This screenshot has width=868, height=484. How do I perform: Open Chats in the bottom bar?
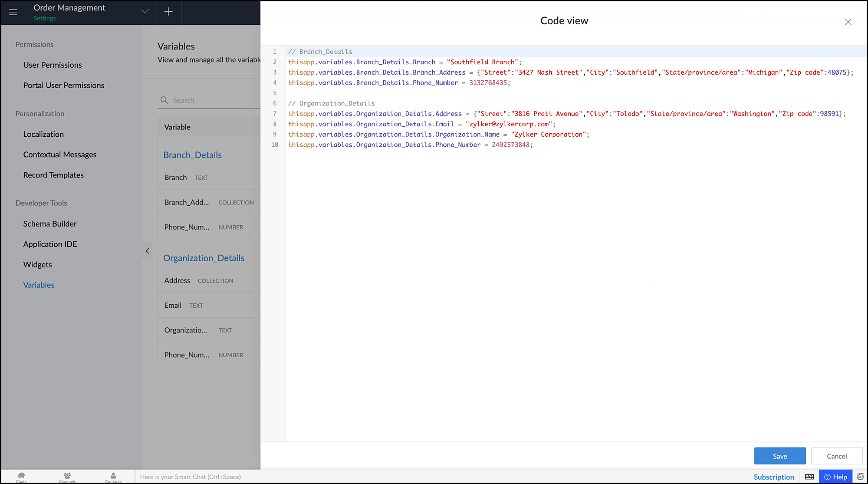tap(21, 477)
